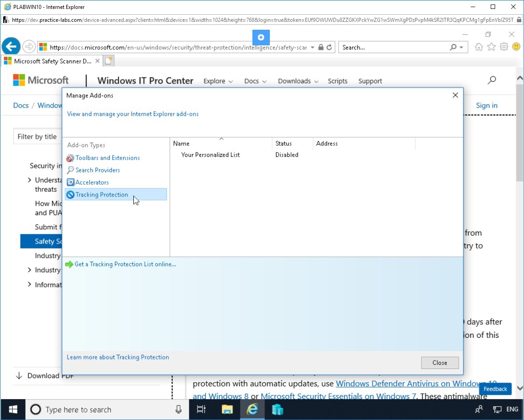Expand the Downloads menu

(x=298, y=81)
